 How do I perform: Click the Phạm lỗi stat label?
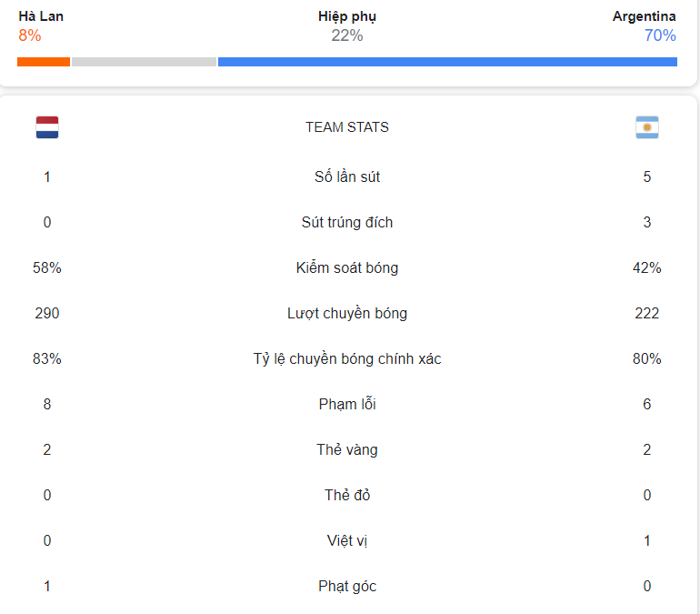[347, 404]
